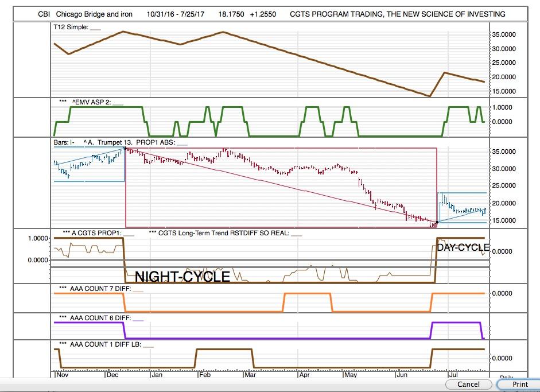Click the Print button
540x392 pixels.
click(519, 385)
